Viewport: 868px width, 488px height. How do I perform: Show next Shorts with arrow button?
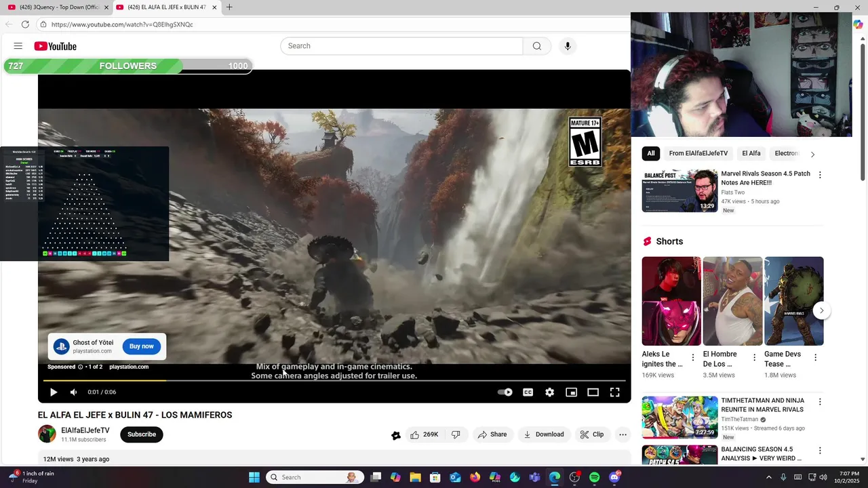pos(821,310)
